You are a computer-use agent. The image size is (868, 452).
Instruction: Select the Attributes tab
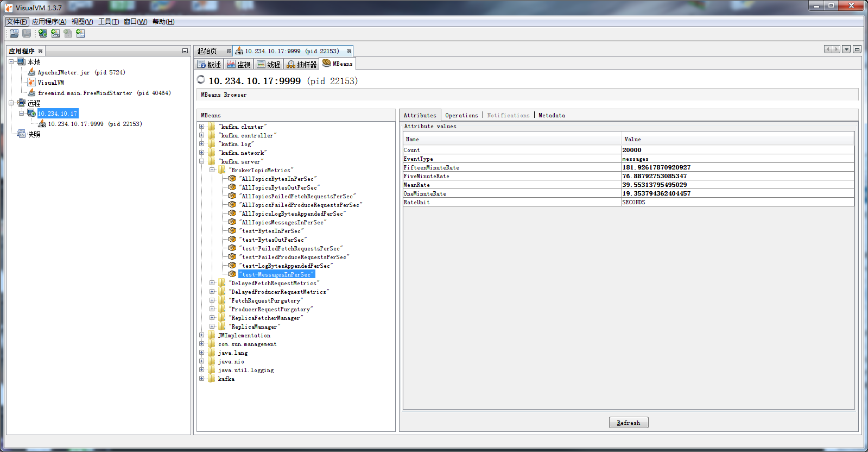click(420, 115)
